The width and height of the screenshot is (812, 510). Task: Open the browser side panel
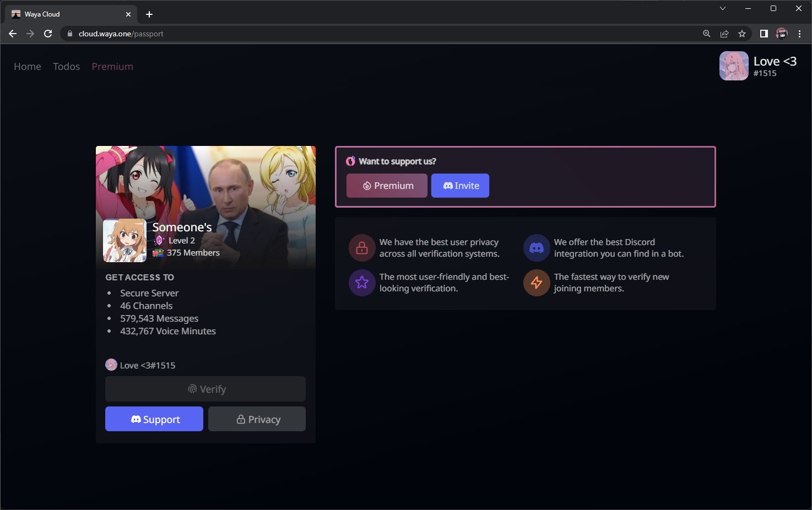point(764,34)
